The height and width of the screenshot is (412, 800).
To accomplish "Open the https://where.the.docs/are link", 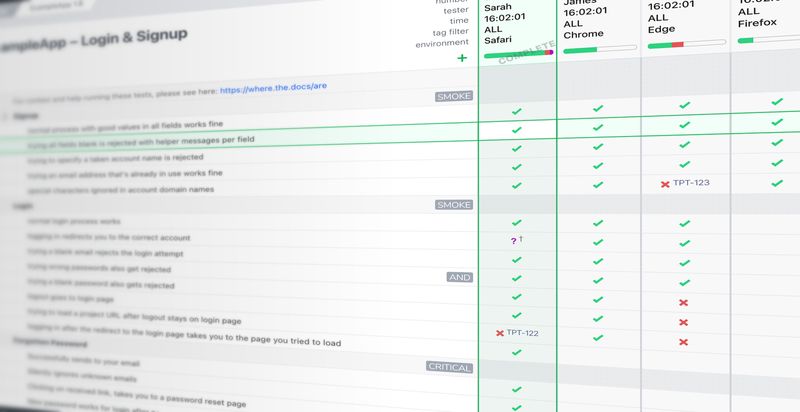I will click(x=273, y=88).
